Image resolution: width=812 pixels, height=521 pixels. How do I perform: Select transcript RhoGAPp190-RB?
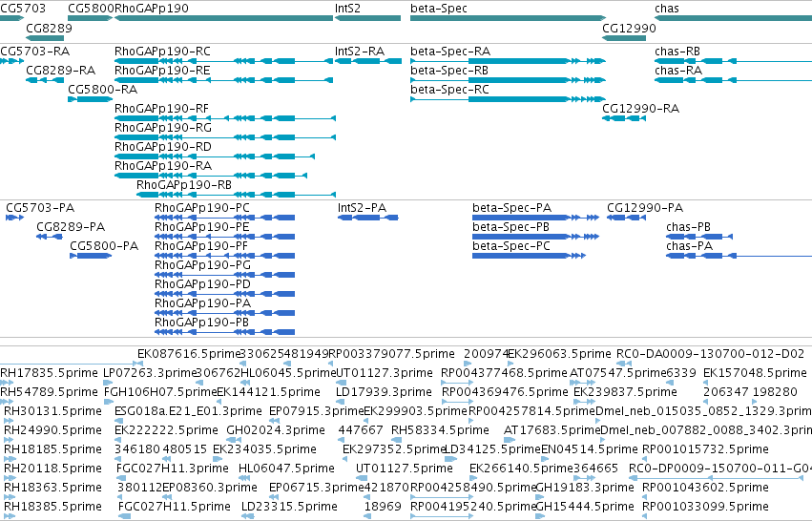184,185
